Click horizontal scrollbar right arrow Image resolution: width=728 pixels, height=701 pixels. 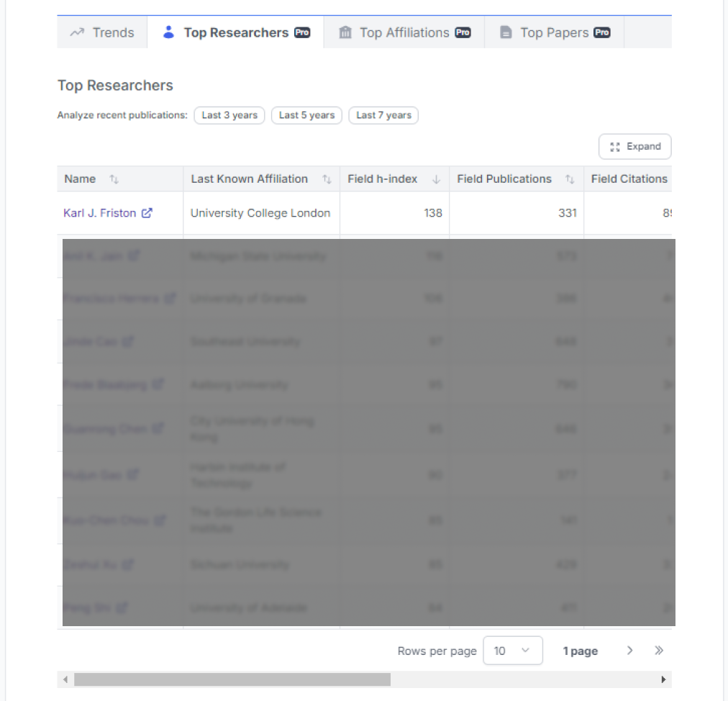[x=663, y=679]
